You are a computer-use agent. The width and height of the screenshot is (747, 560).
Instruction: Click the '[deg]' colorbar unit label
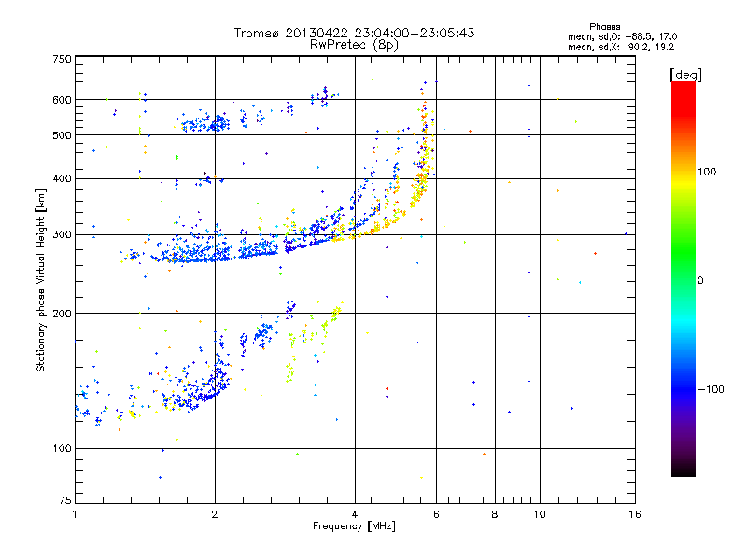click(x=685, y=75)
